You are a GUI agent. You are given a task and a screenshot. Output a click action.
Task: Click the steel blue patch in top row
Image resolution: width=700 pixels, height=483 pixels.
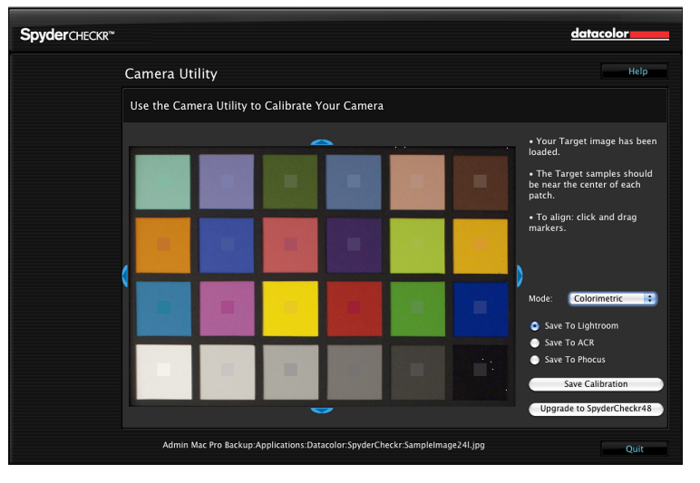(354, 182)
